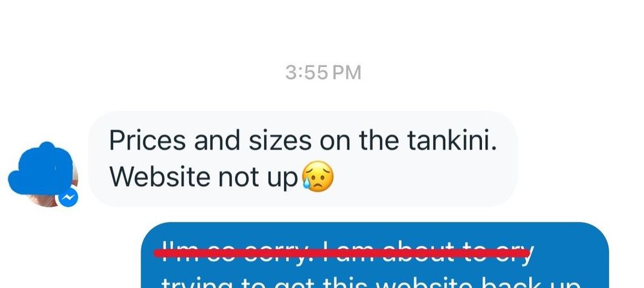The image size is (644, 288).
Task: Click the Messenger badge on the avatar
Action: [x=68, y=198]
